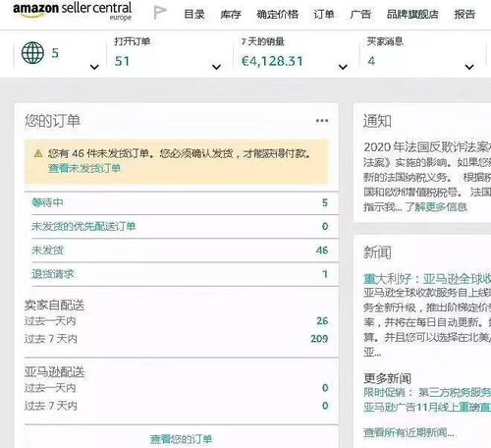Click the open orders count 51
Screen dimensions: 491x448
122,61
